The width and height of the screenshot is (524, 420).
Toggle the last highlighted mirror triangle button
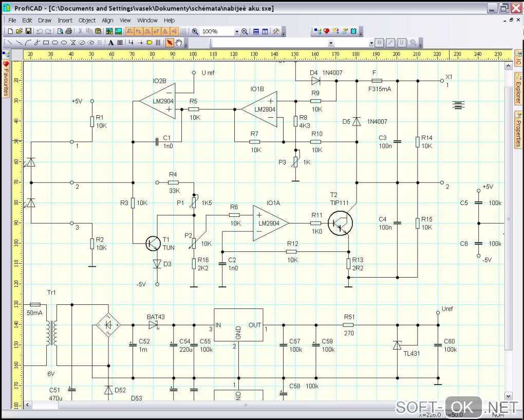(x=174, y=31)
